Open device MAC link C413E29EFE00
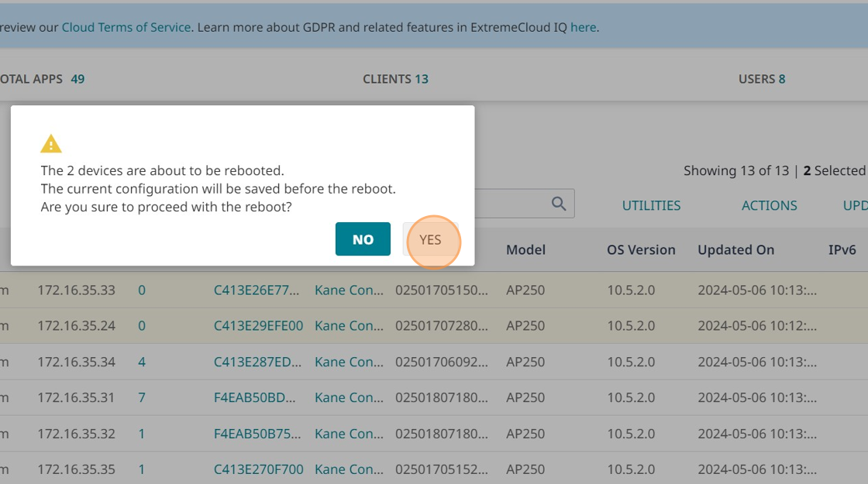Screen dimensions: 868x484 (259, 325)
